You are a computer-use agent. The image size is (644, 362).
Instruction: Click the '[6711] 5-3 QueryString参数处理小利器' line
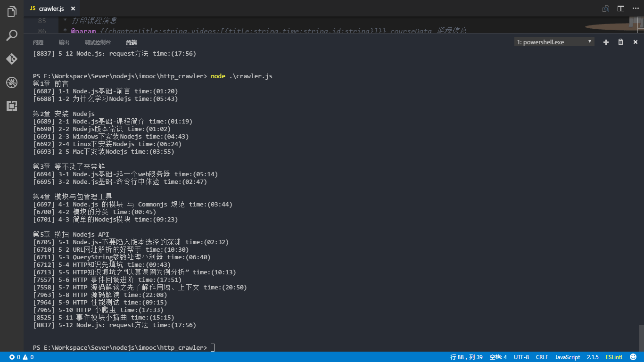pyautogui.click(x=122, y=257)
